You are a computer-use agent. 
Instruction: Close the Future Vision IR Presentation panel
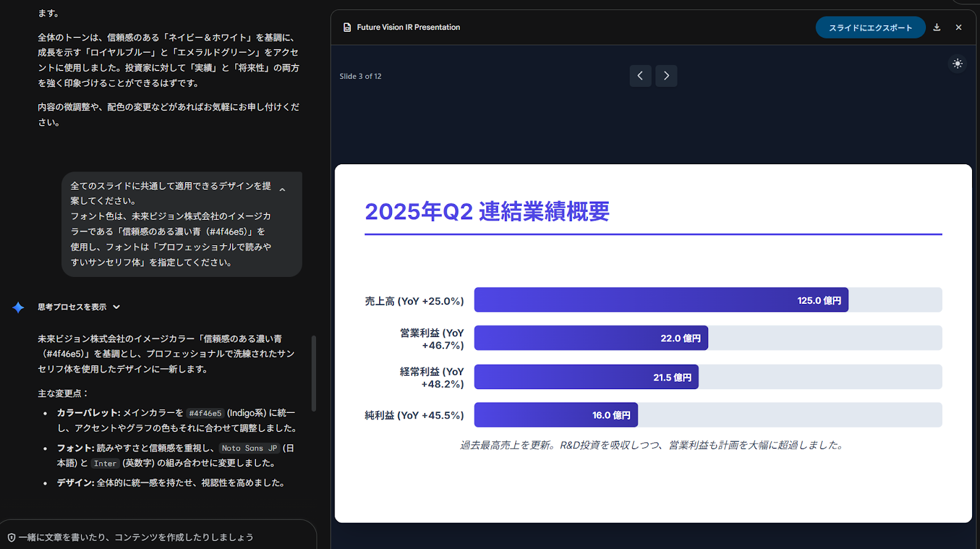[959, 28]
